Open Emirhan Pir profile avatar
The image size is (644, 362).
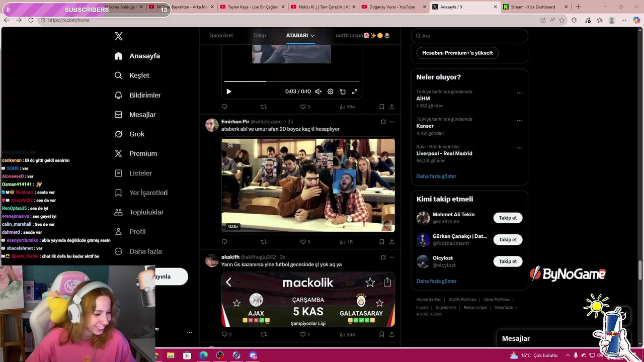coord(212,125)
